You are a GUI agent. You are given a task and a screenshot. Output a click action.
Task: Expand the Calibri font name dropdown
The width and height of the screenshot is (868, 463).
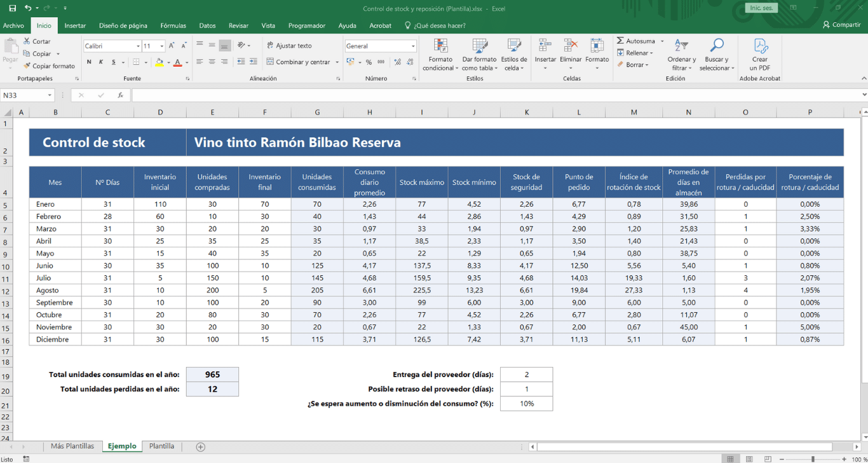pos(138,46)
